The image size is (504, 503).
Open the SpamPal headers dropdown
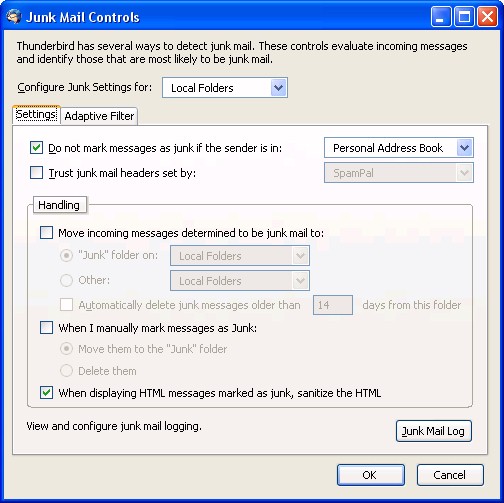point(399,173)
